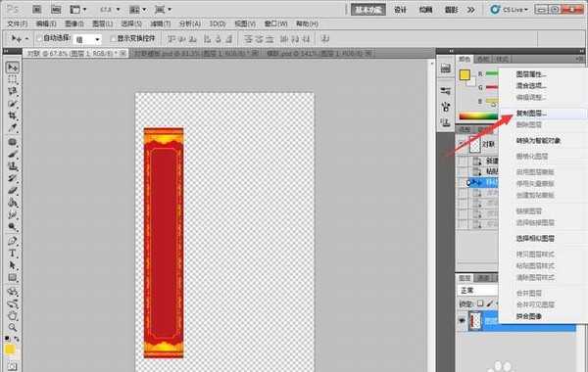Open the 文件(F) menu

[18, 23]
